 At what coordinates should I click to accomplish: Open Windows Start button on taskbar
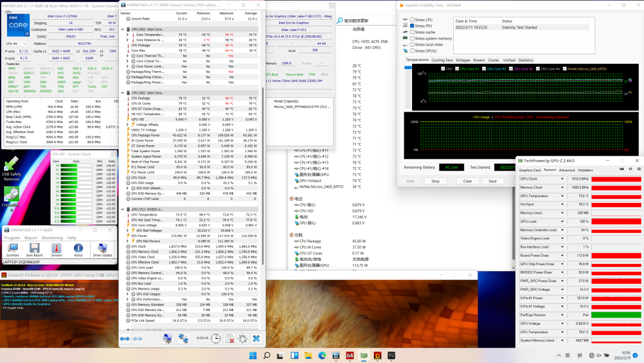click(x=253, y=356)
